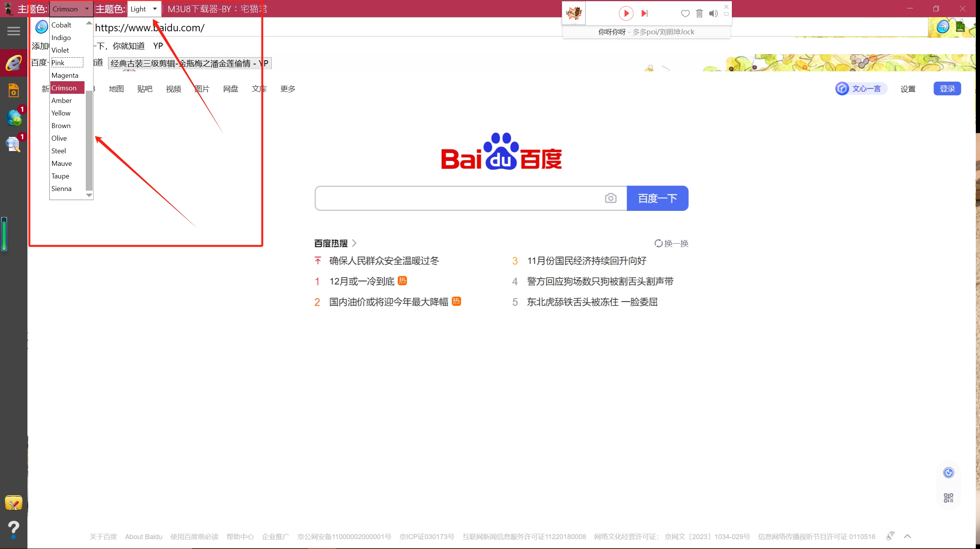Open 设置 settings link
Image resolution: width=980 pixels, height=549 pixels.
(x=908, y=89)
